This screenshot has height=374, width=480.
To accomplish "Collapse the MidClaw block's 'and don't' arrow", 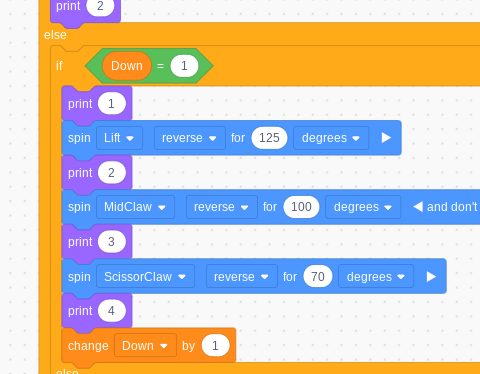I will pos(418,207).
